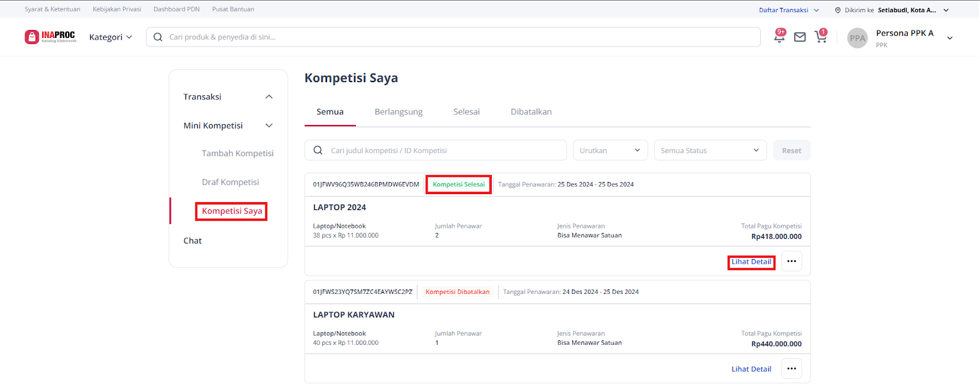Open Kebijakan Privasi link

pos(117,9)
